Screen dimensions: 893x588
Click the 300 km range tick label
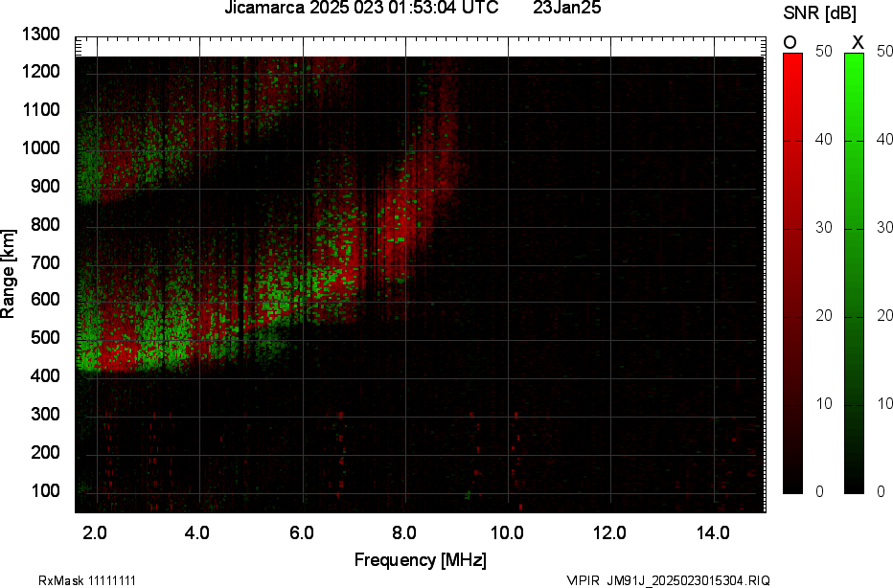45,414
